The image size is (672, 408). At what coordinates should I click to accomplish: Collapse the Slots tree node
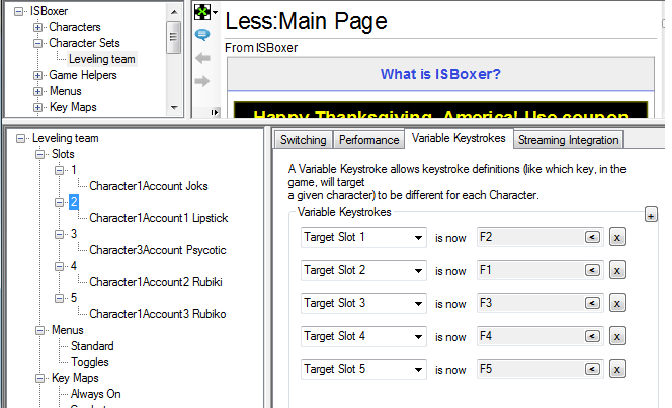click(40, 154)
